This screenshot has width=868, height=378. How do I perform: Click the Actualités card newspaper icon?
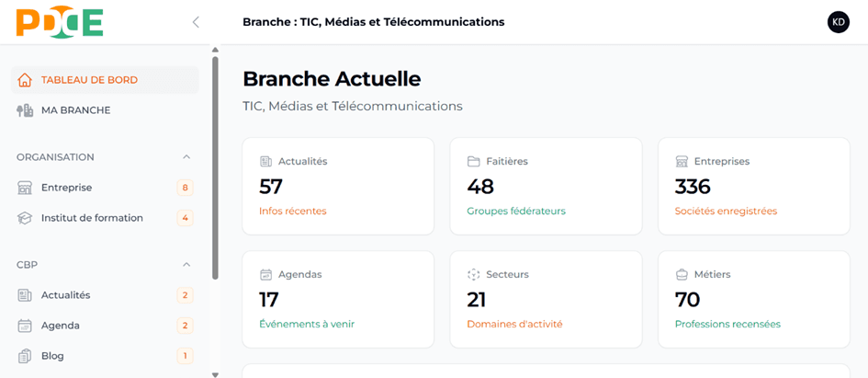point(266,161)
